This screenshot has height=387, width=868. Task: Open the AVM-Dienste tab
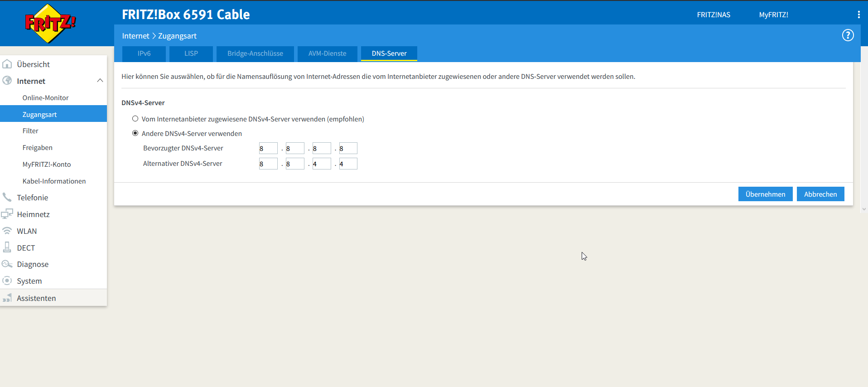click(x=327, y=53)
